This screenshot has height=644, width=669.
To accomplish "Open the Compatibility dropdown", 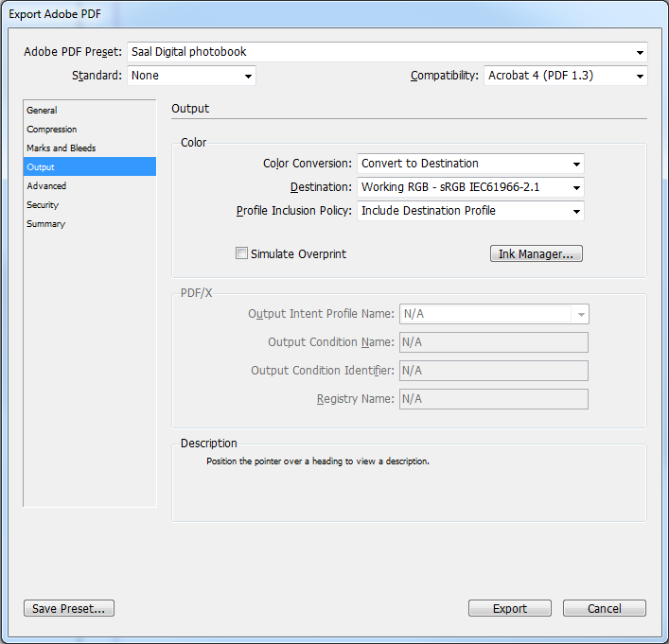I will (566, 76).
